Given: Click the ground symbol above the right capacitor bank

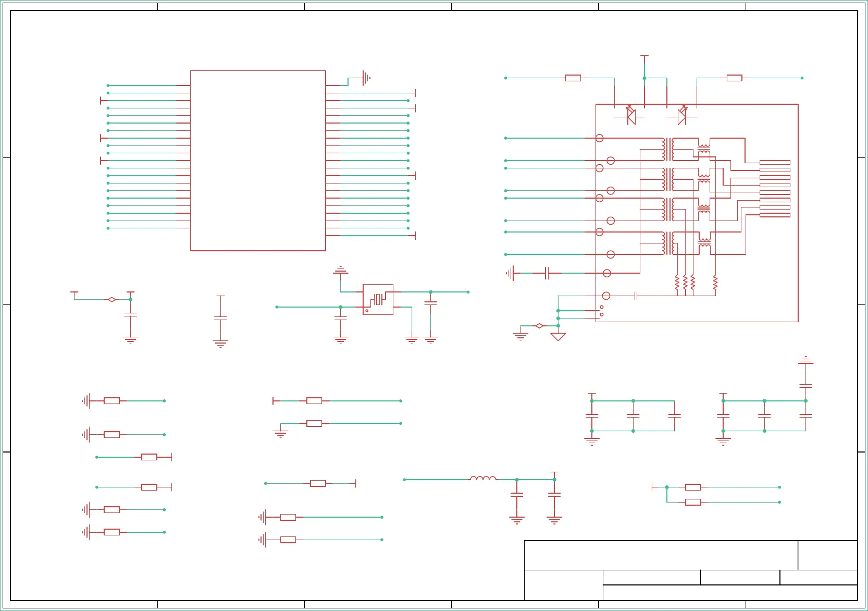Looking at the screenshot, I should tap(805, 360).
